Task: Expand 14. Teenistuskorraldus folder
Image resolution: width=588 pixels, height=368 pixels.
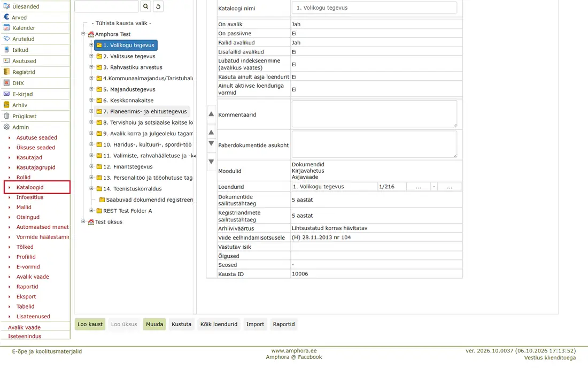Action: click(91, 188)
